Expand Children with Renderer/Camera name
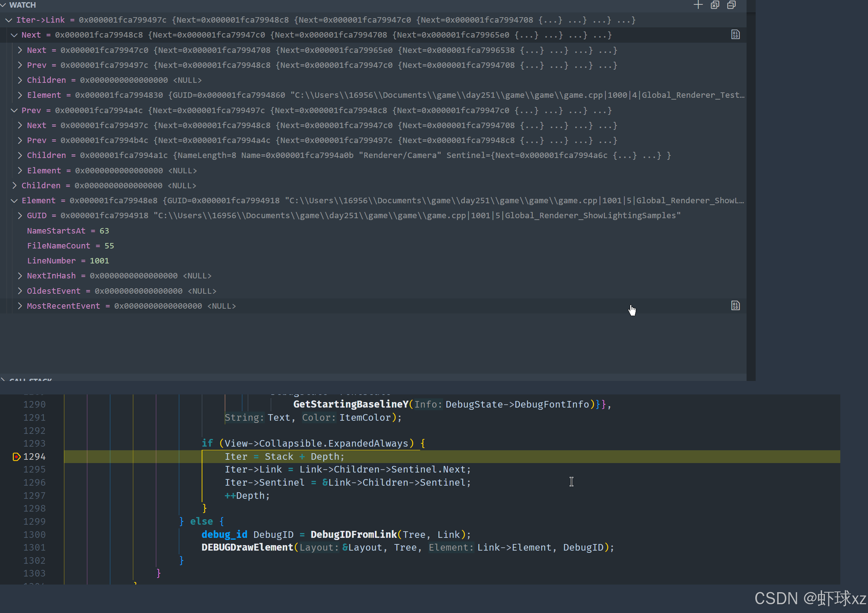868x613 pixels. 20,155
